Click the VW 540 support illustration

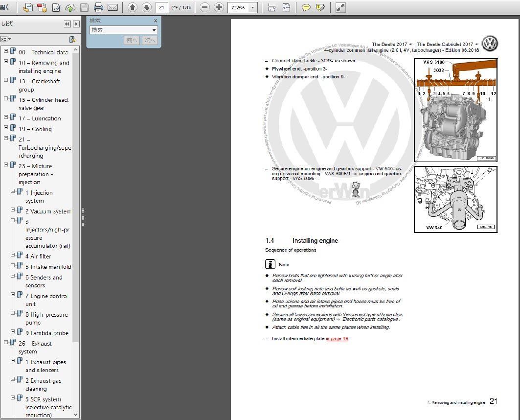coord(455,199)
